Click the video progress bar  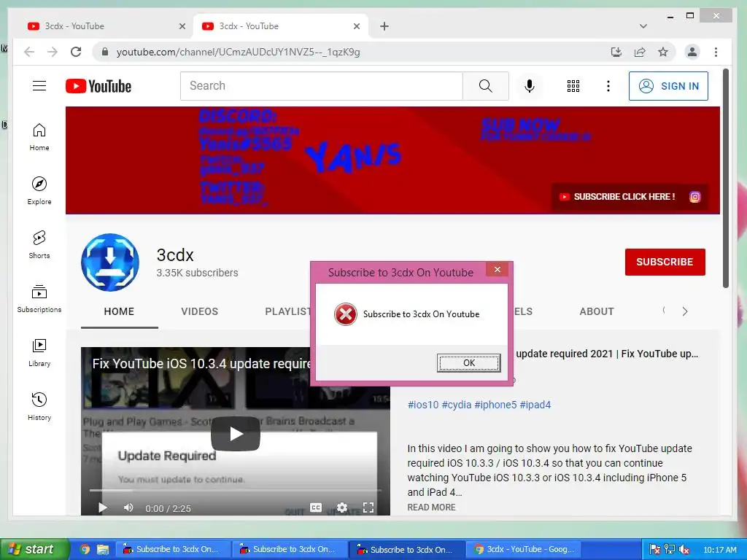coord(236,489)
